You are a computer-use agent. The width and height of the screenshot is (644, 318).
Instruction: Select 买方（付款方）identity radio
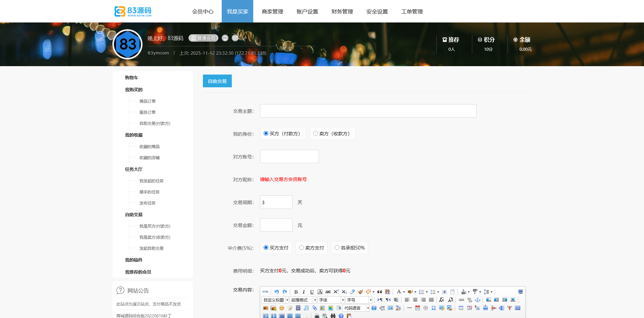(x=266, y=133)
